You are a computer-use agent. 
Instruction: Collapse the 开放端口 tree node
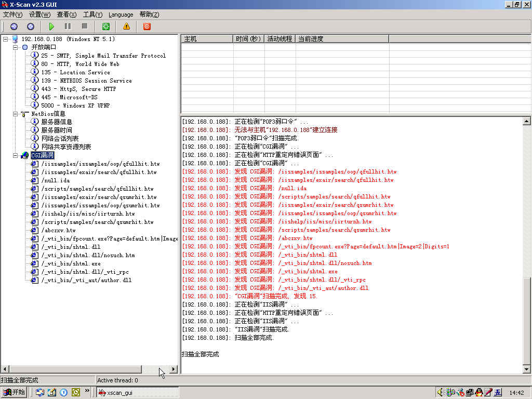15,47
